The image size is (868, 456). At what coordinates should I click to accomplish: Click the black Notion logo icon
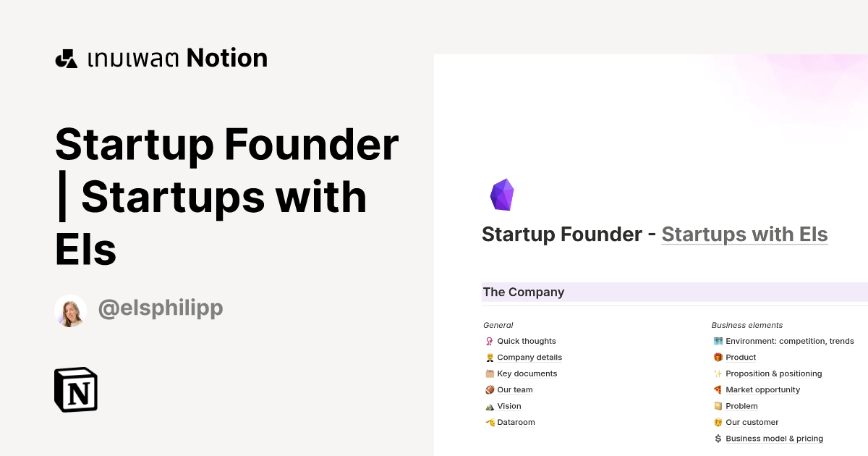pos(75,389)
